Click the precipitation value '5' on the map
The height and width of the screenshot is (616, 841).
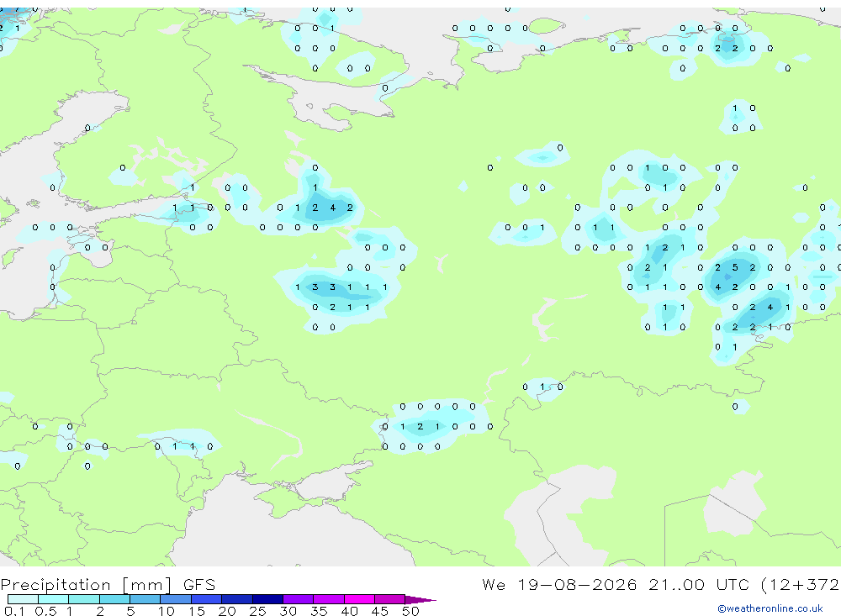[x=735, y=267]
